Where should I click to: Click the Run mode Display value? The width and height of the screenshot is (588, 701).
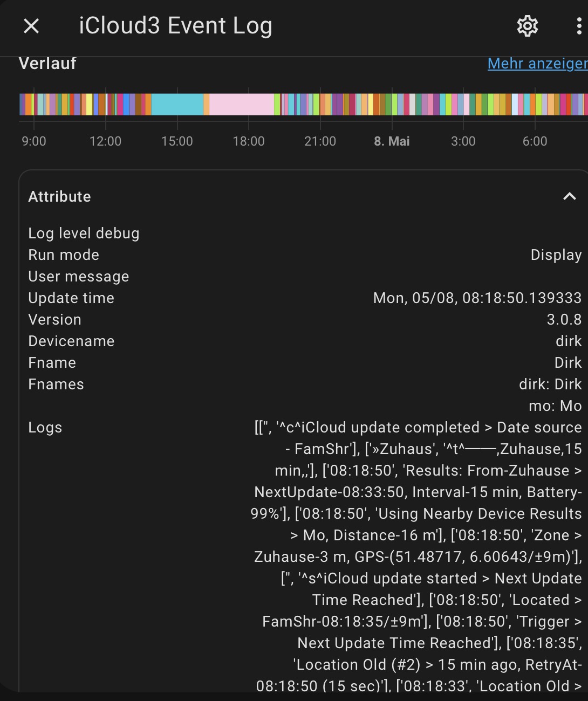(556, 255)
